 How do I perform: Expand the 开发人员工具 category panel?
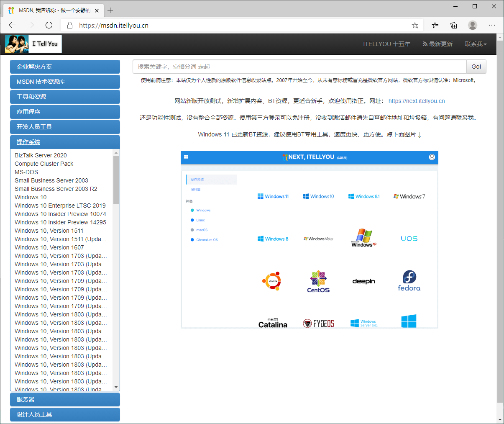click(x=65, y=127)
